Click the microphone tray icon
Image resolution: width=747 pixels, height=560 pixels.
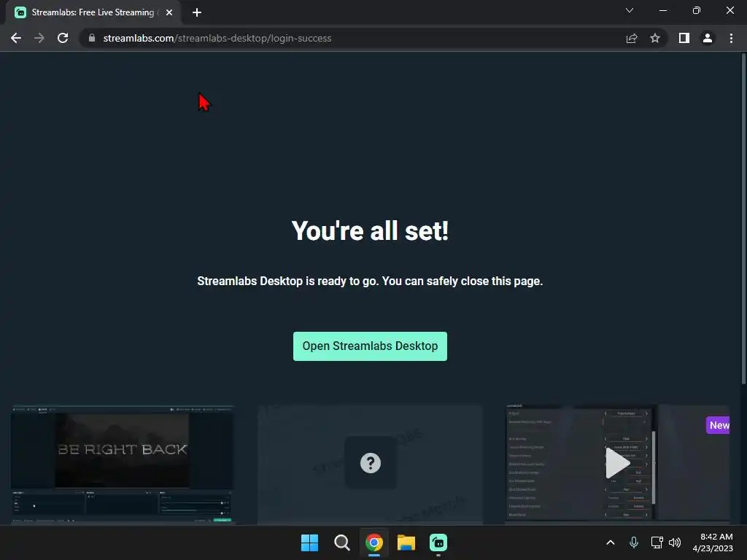coord(634,542)
